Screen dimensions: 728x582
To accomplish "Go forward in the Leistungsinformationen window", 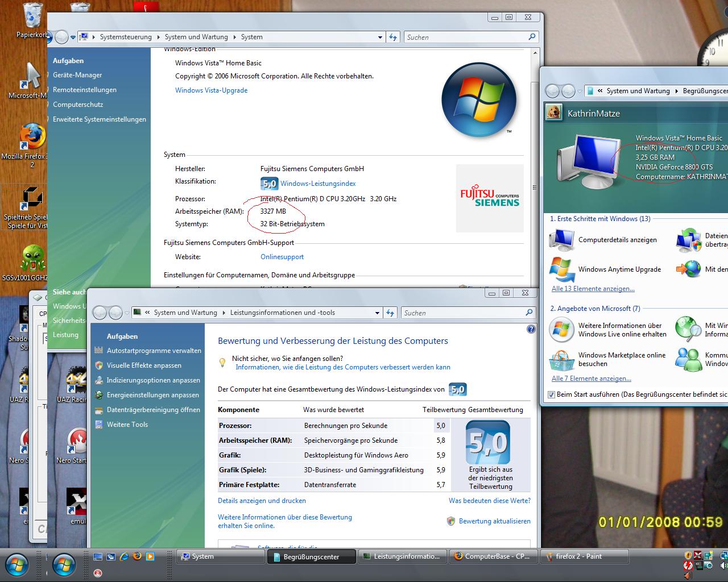I will click(x=115, y=313).
